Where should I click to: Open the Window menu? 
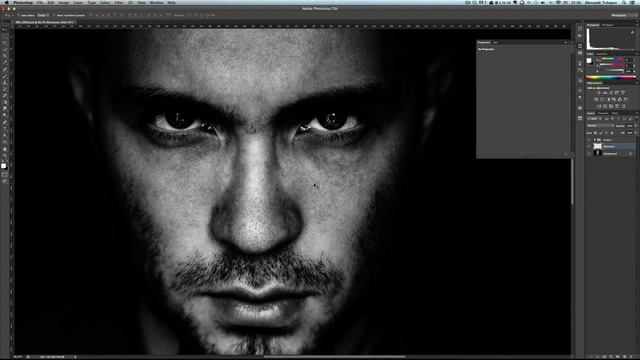[x=156, y=2]
